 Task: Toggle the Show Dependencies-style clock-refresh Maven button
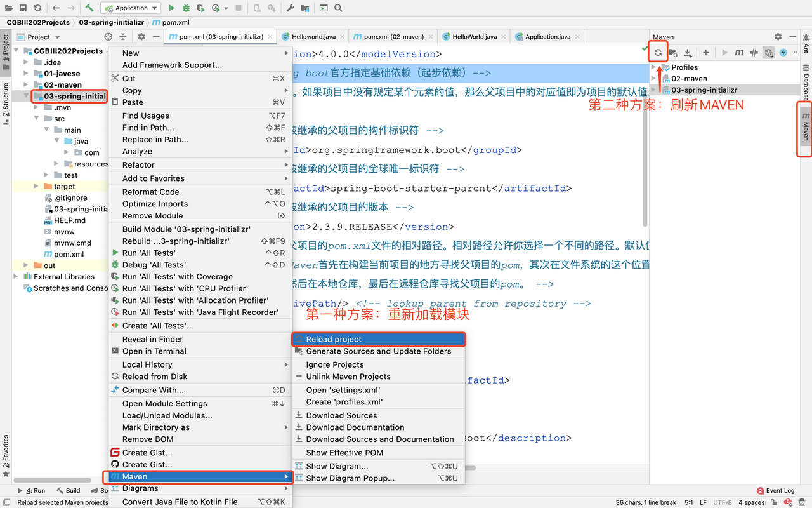pyautogui.click(x=769, y=53)
